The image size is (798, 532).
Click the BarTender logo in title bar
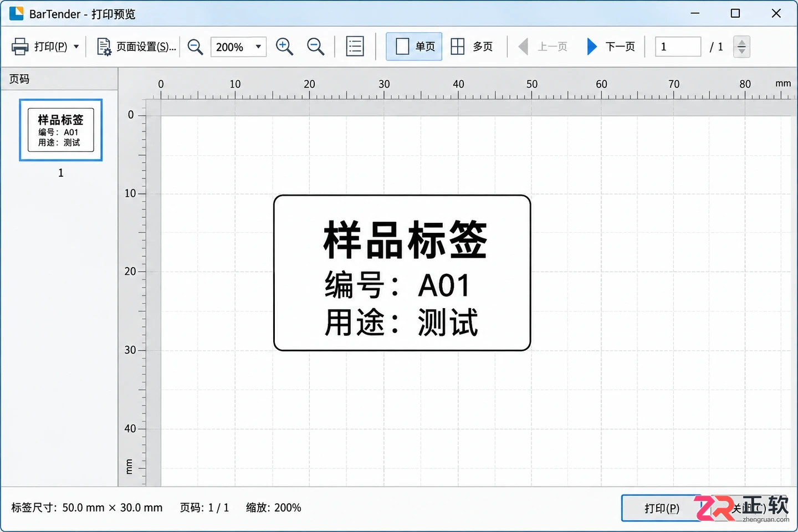(17, 13)
